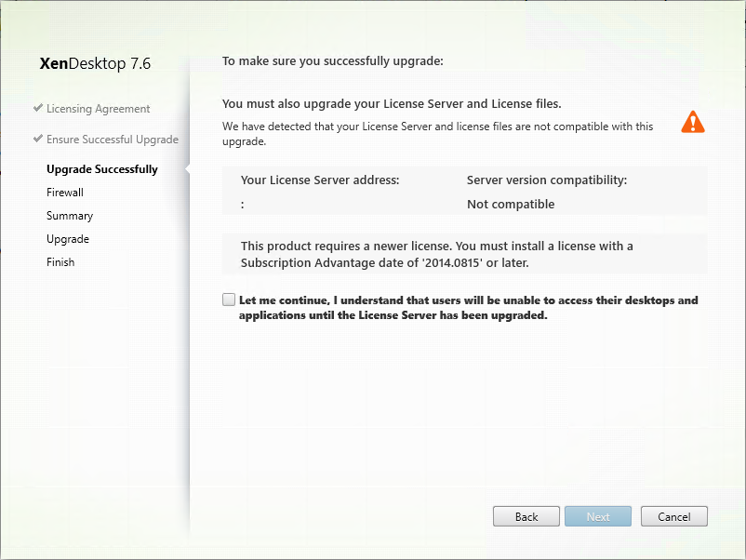746x560 pixels.
Task: Open the Firewall step in sidebar
Action: tap(65, 193)
